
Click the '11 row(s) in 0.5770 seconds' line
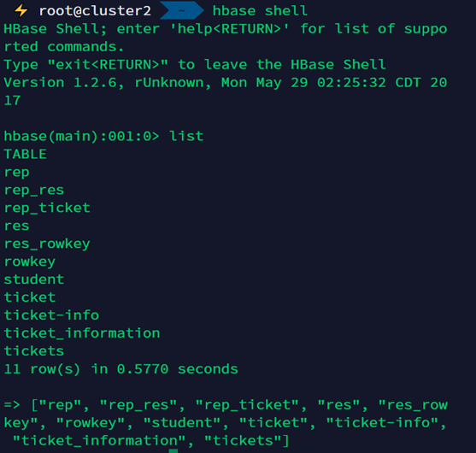click(120, 369)
